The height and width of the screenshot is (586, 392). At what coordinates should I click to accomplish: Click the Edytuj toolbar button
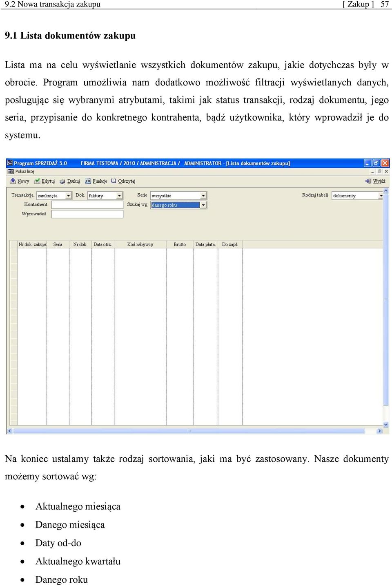(x=44, y=181)
